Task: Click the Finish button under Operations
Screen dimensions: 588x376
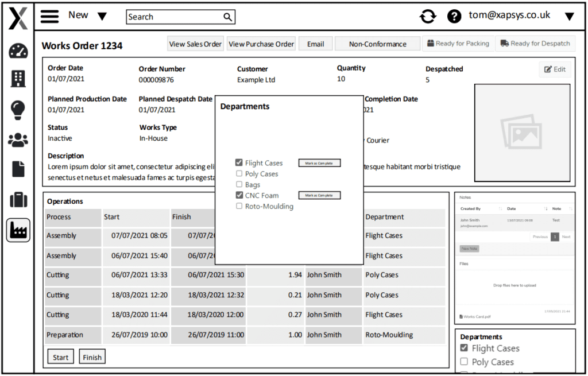Action: click(92, 357)
